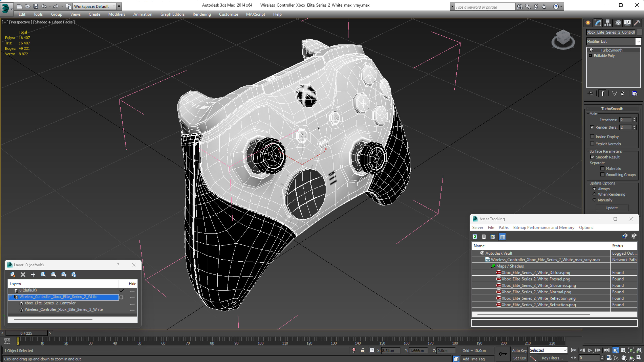The height and width of the screenshot is (362, 644).
Task: Open the MAXScript menu
Action: click(255, 14)
